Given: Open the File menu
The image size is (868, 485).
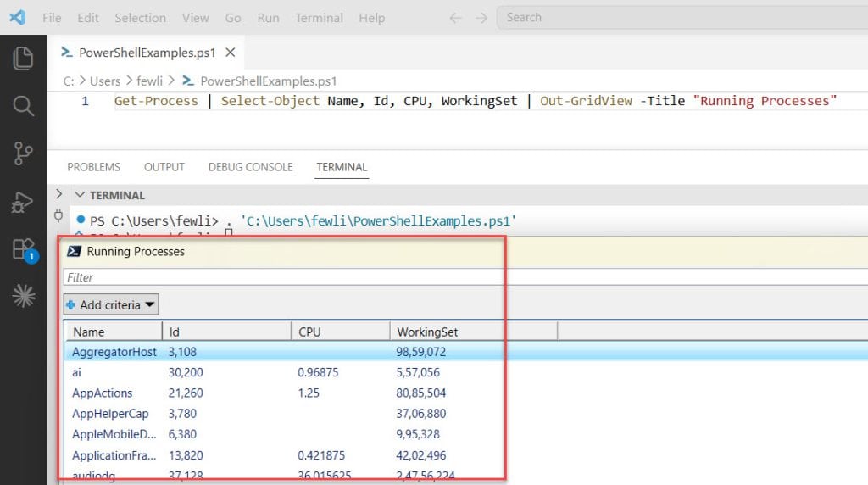Looking at the screenshot, I should (x=52, y=18).
